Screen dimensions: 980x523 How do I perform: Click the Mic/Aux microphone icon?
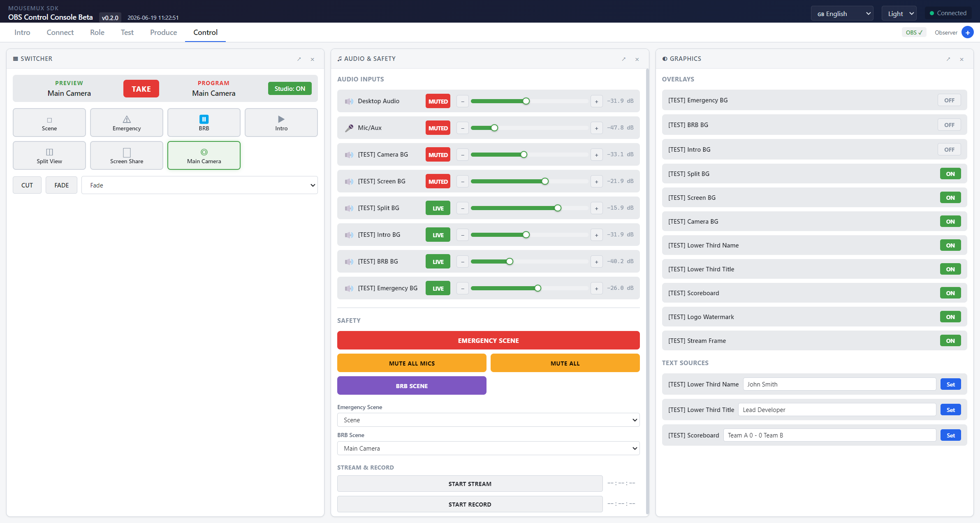click(x=349, y=128)
